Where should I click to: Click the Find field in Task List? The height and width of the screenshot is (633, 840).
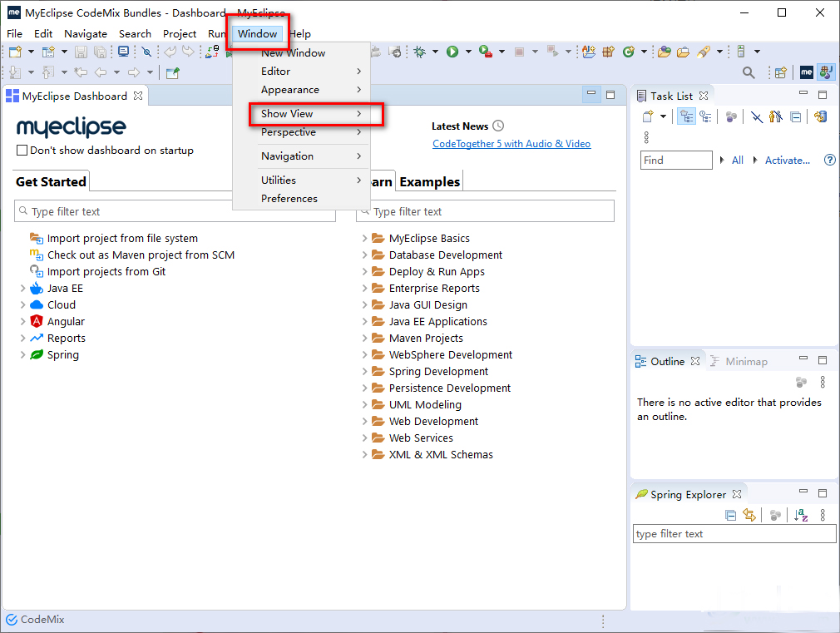677,161
